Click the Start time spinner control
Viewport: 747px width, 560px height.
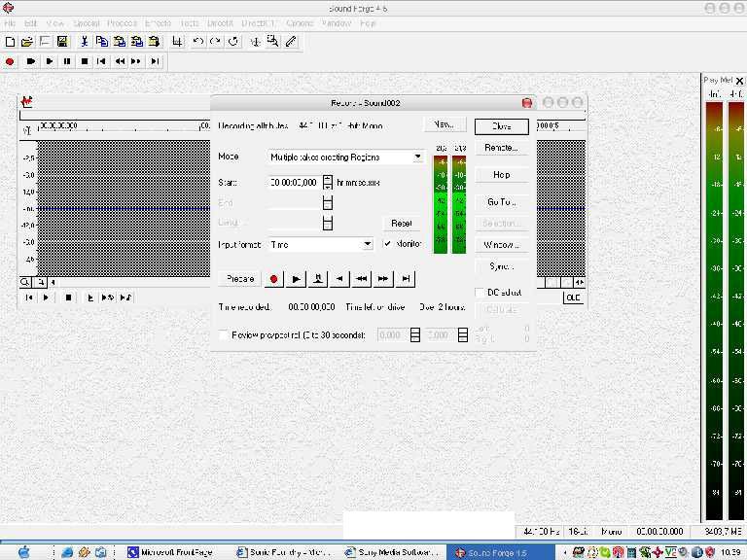328,182
